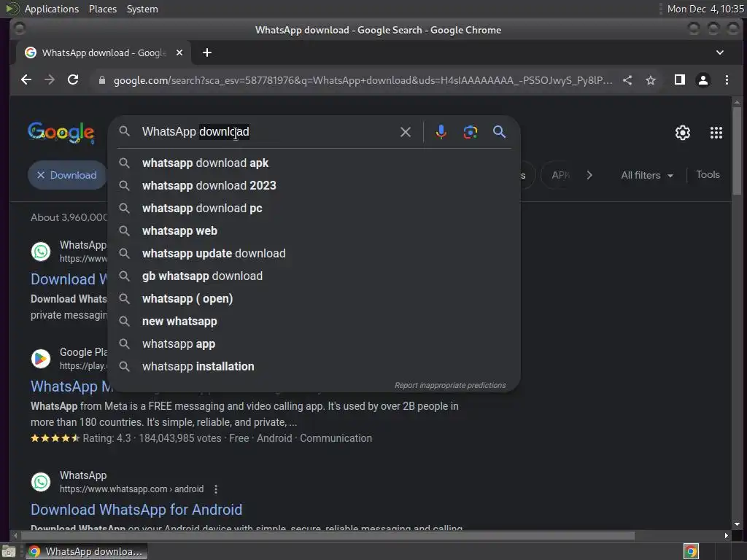Screen dimensions: 747x560
Task: Open the Google apps grid
Action: [716, 133]
